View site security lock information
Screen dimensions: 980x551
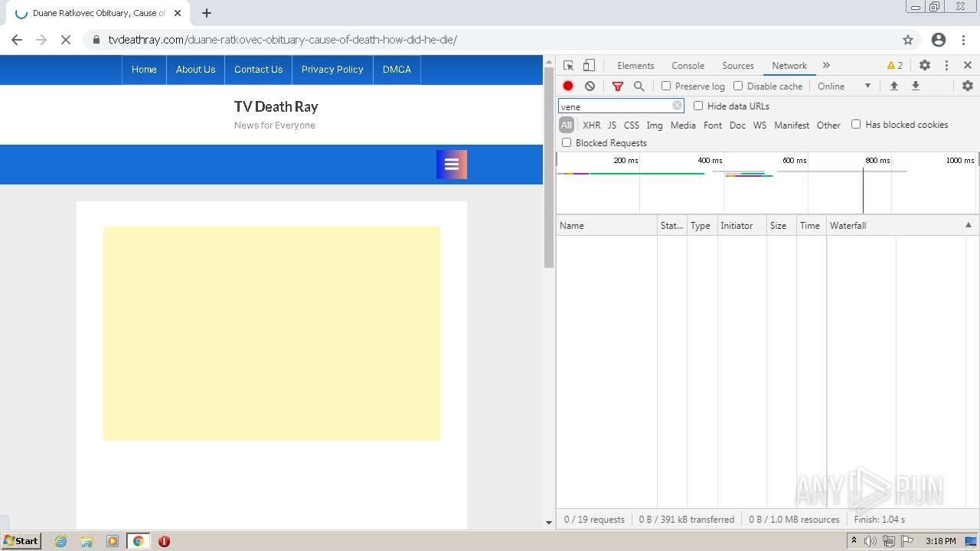[96, 40]
